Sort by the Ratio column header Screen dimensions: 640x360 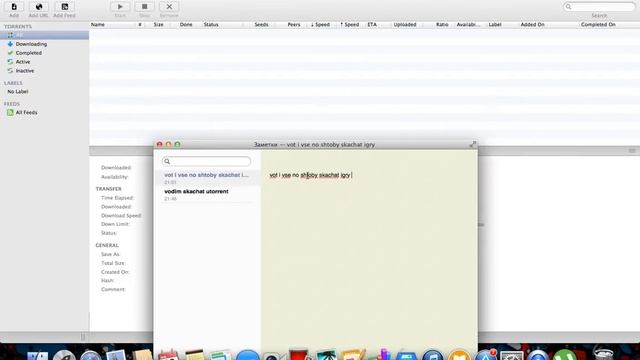pos(442,24)
